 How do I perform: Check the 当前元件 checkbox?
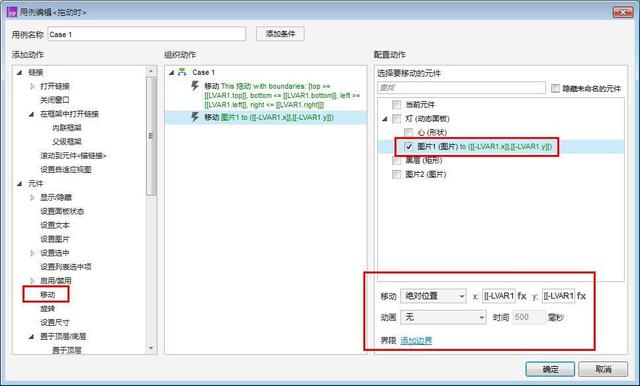click(x=396, y=104)
